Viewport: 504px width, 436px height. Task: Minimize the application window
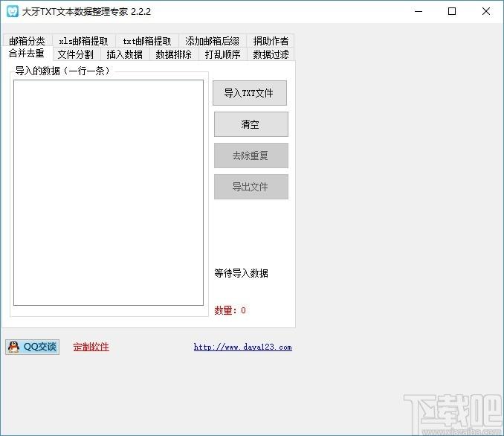click(x=419, y=11)
